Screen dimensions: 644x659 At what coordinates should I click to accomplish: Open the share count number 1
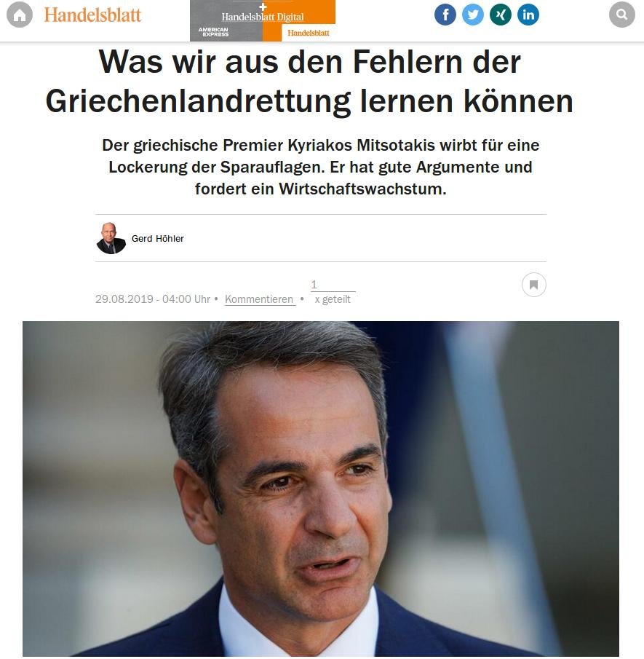[x=314, y=285]
